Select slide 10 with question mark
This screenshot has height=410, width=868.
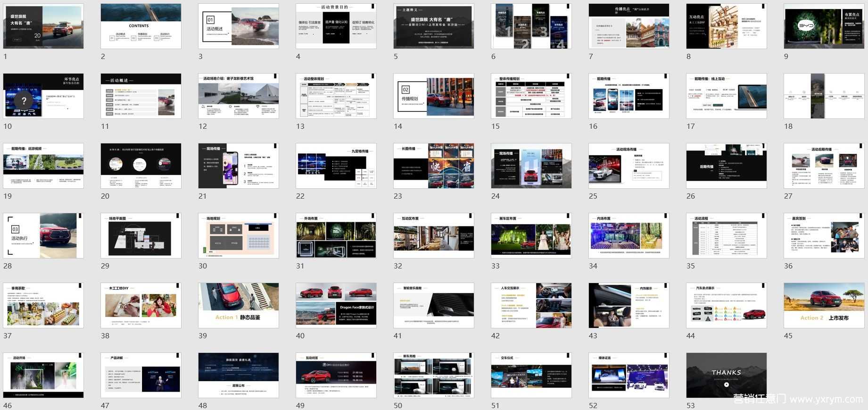click(x=43, y=96)
